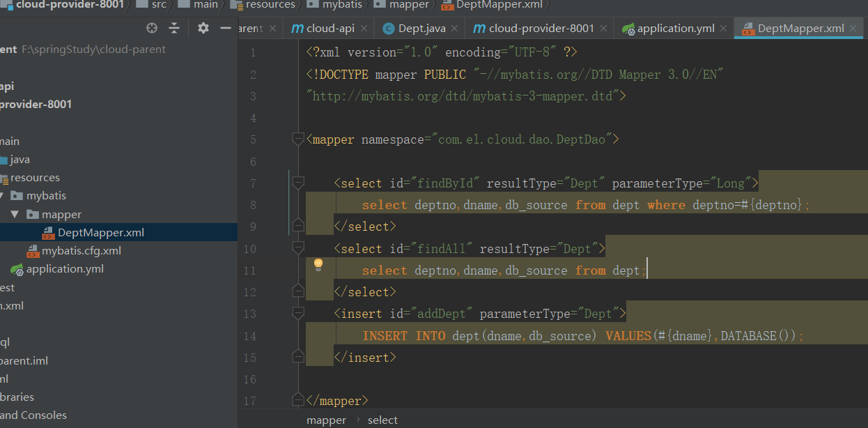Collapse the mapper folder arrow in tree

coord(15,215)
